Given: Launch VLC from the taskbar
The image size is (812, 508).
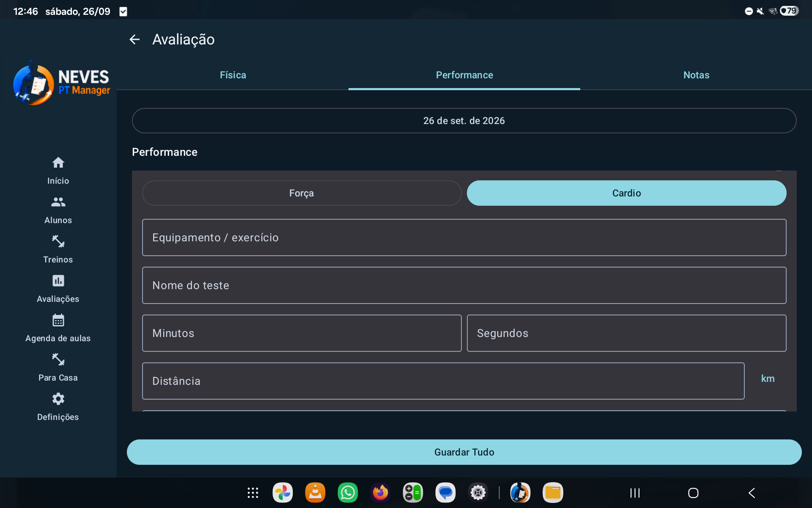Looking at the screenshot, I should coord(315,493).
